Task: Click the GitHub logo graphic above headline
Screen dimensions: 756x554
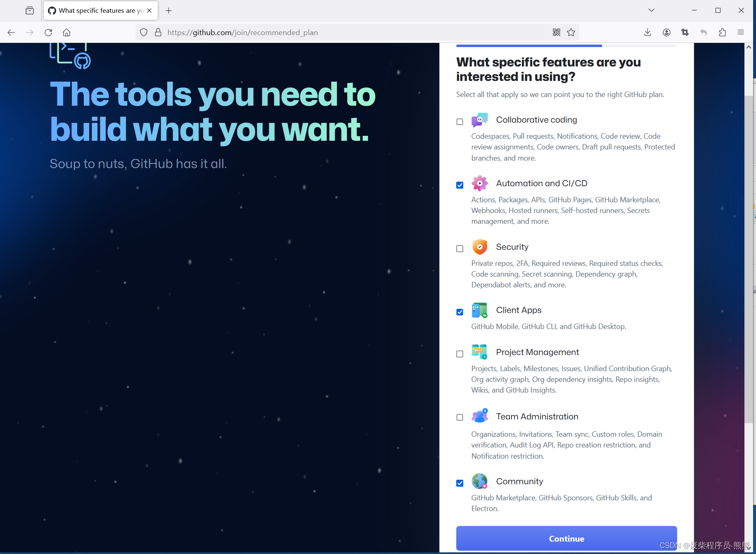Action: coord(70,56)
